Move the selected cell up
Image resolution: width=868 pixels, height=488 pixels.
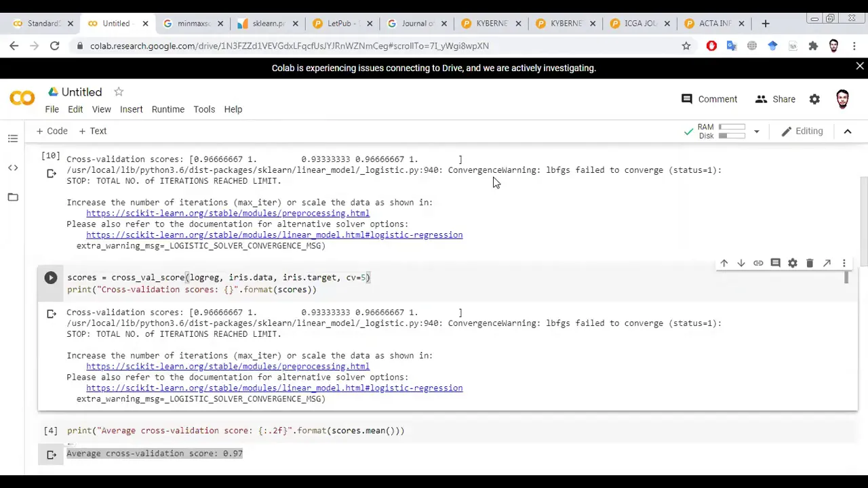(x=724, y=263)
